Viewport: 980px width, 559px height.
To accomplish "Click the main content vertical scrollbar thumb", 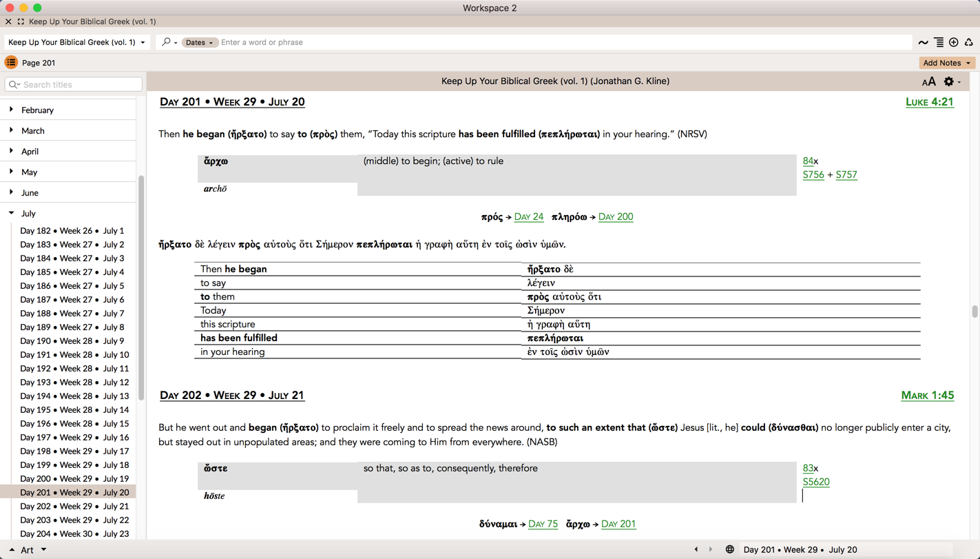I will click(974, 312).
